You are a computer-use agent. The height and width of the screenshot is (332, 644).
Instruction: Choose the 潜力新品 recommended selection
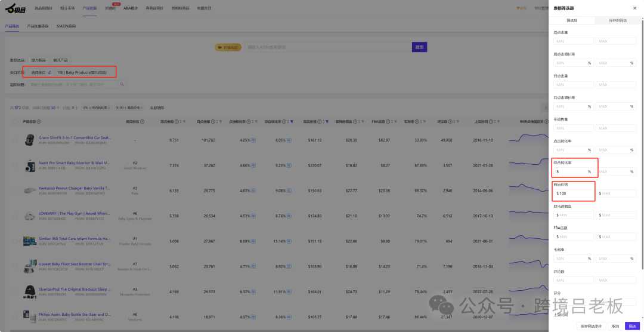click(x=39, y=60)
